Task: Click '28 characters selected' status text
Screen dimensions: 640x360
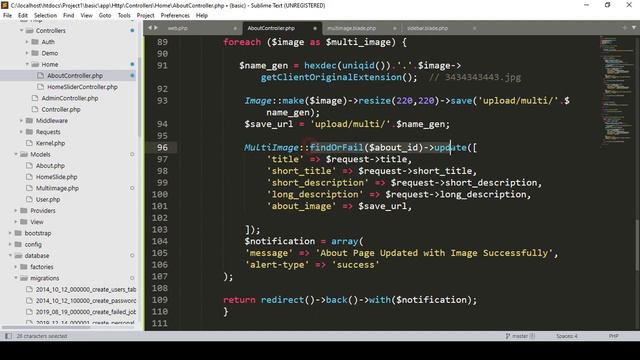Action: pos(42,336)
